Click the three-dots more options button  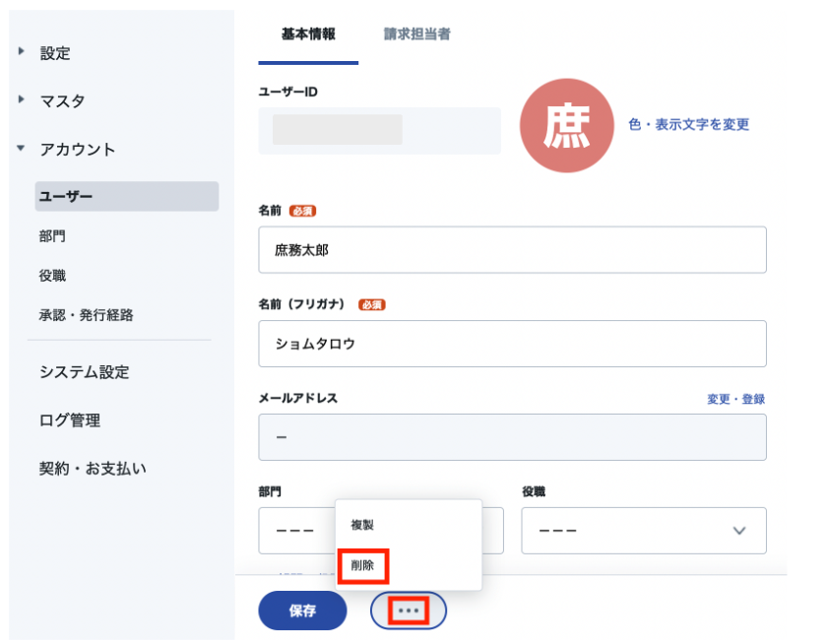pyautogui.click(x=409, y=611)
